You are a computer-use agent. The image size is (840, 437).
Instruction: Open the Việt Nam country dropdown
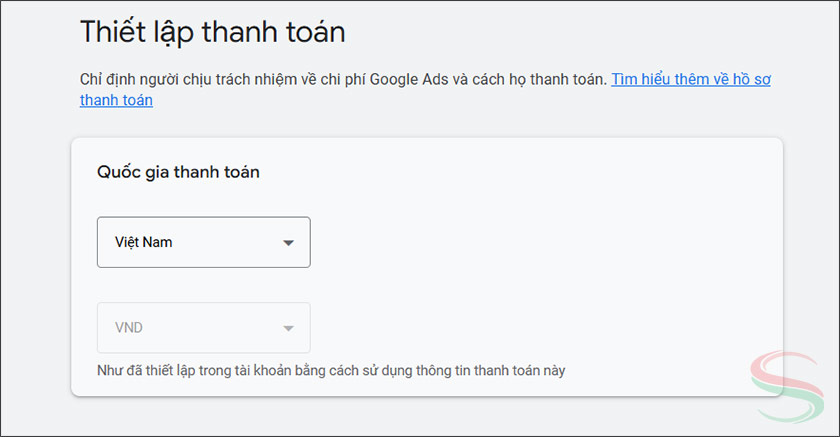[203, 242]
